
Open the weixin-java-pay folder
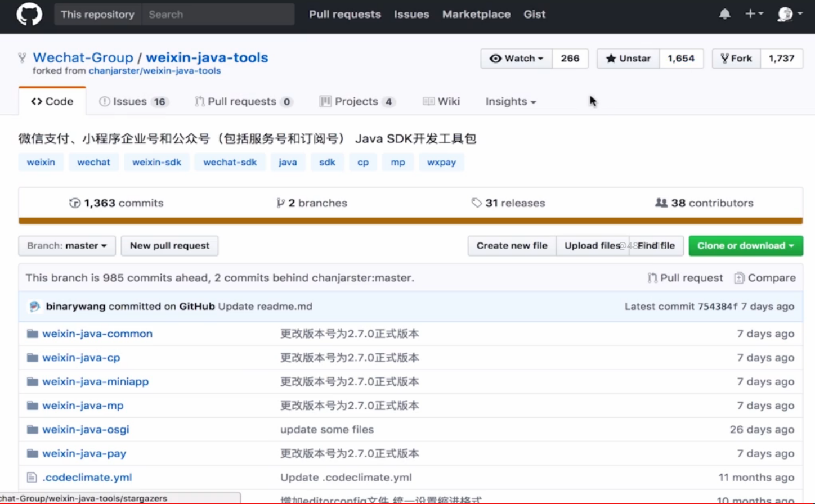pyautogui.click(x=84, y=453)
